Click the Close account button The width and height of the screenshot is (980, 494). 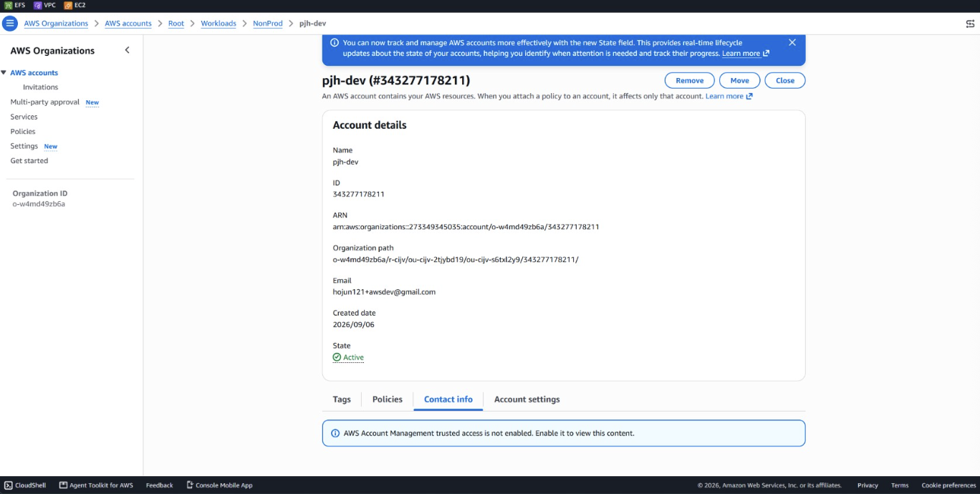tap(785, 80)
